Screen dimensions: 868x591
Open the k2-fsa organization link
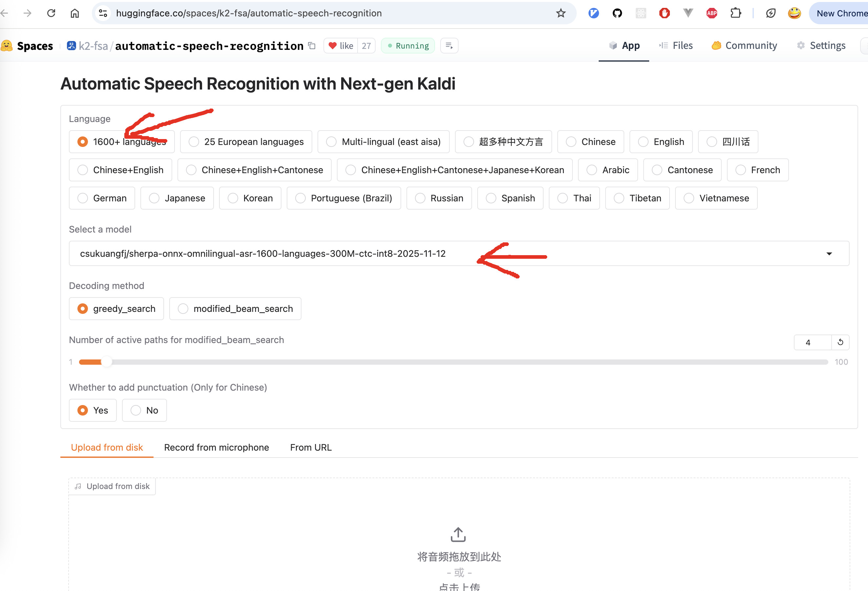93,46
